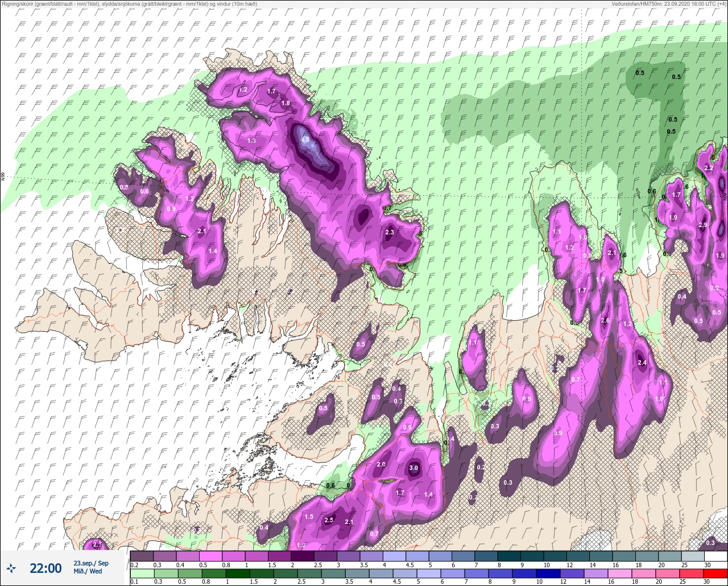Click the 2.6 precipitation value on the map
The width and height of the screenshot is (728, 586).
point(605,321)
